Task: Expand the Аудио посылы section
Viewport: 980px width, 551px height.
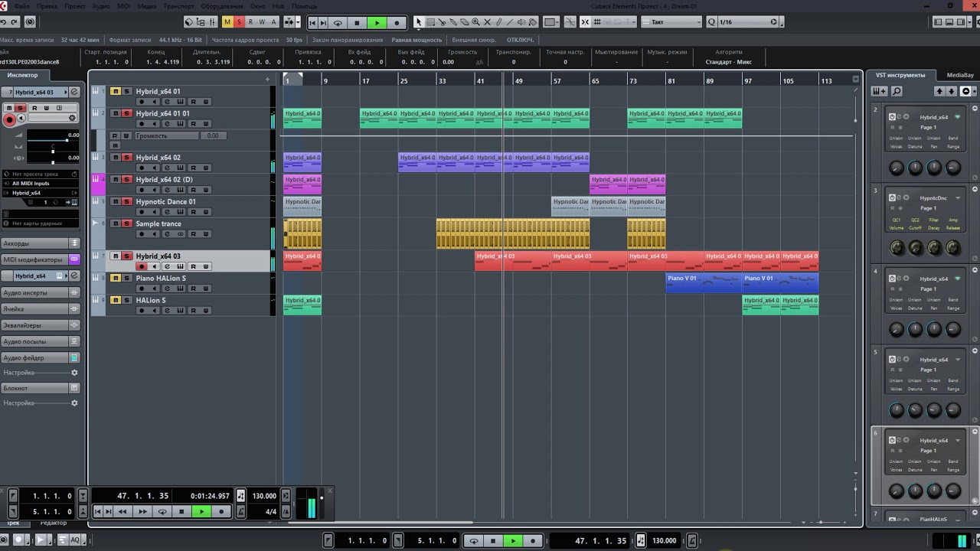Action: tap(40, 341)
